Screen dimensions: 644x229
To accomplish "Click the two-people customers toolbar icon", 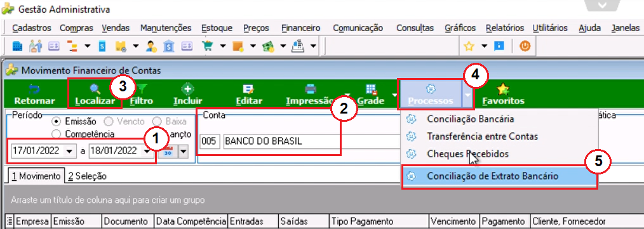I will (36, 46).
